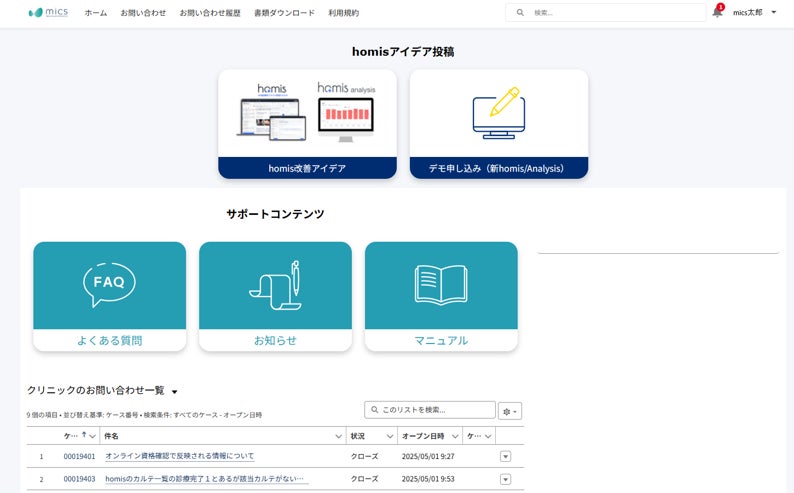Open row actions dropdown for case 00019401
This screenshot has width=794, height=493.
click(505, 456)
